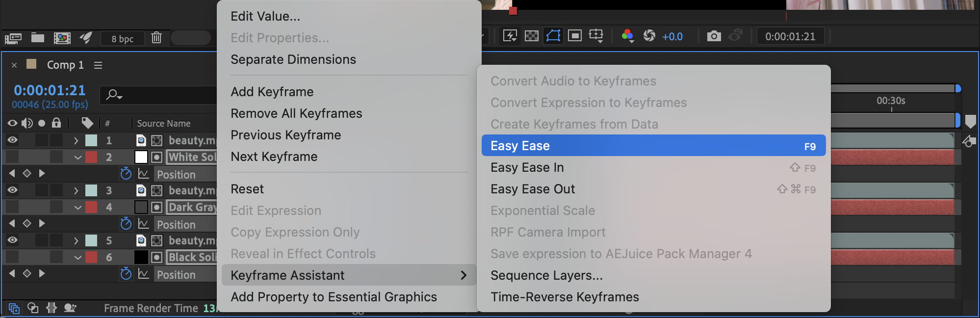This screenshot has width=980, height=318.
Task: Toggle the keyframe diamond on Black Solid Position
Action: [27, 273]
